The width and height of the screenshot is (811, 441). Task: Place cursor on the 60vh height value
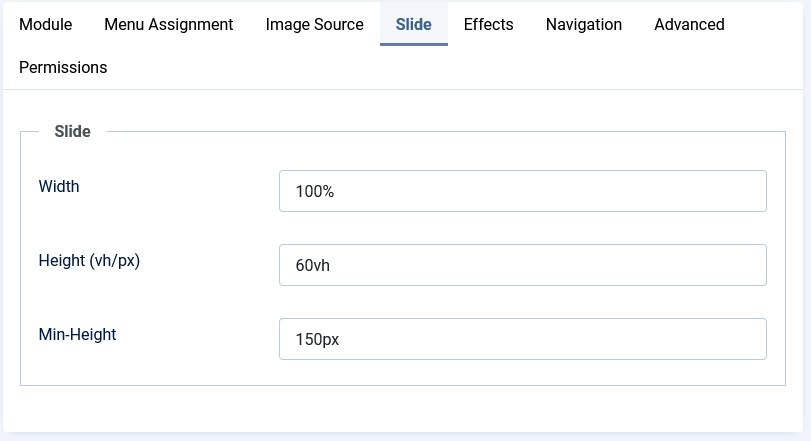(312, 265)
